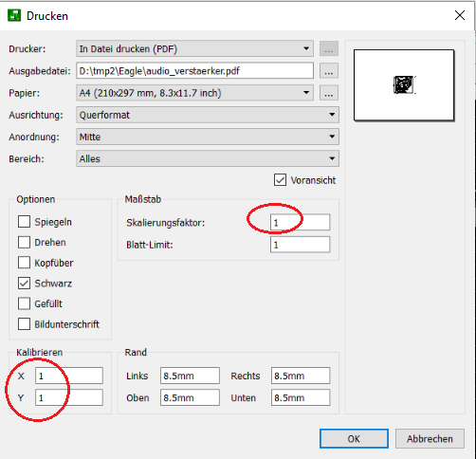Click the Rechts margin field
476x459 pixels.
(301, 376)
